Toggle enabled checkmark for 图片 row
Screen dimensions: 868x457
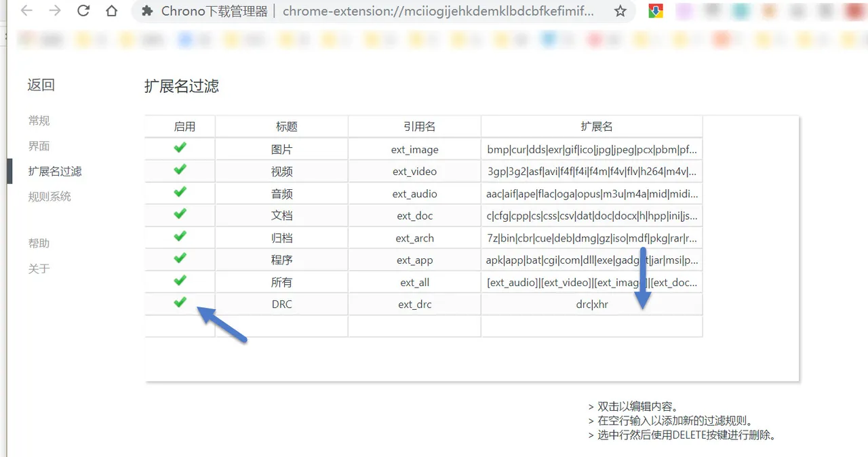180,148
